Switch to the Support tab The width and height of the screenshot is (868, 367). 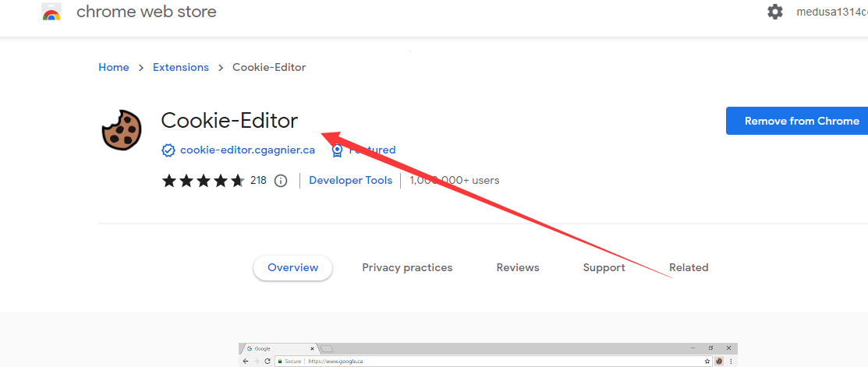pos(604,267)
